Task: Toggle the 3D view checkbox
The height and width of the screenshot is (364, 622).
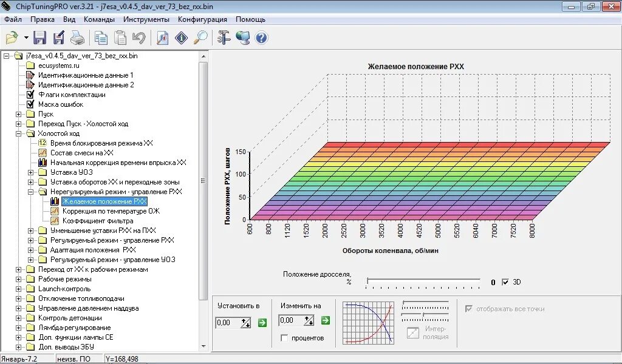Action: (x=505, y=282)
